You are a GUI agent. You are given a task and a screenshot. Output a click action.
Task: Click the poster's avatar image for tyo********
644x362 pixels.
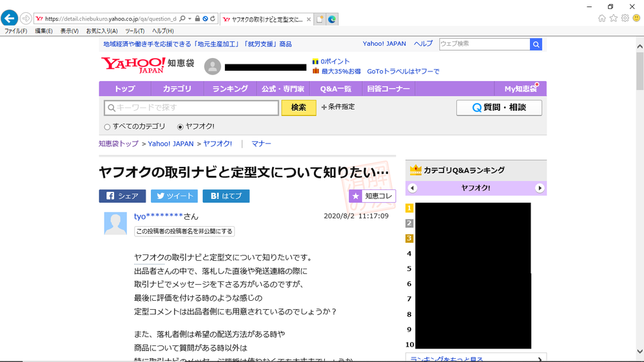[115, 224]
